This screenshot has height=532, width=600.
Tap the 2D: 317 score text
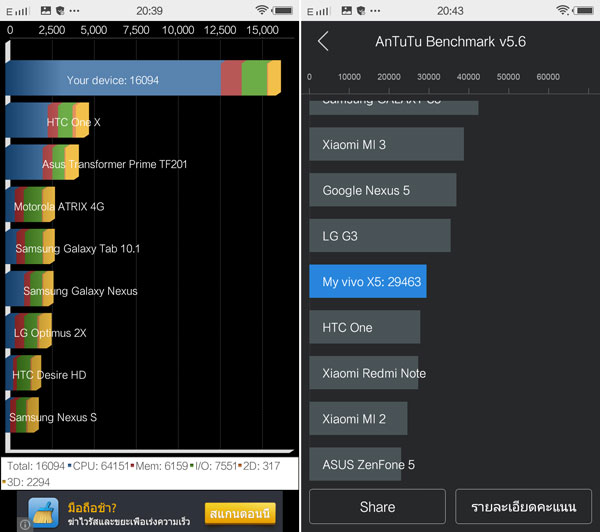(261, 466)
